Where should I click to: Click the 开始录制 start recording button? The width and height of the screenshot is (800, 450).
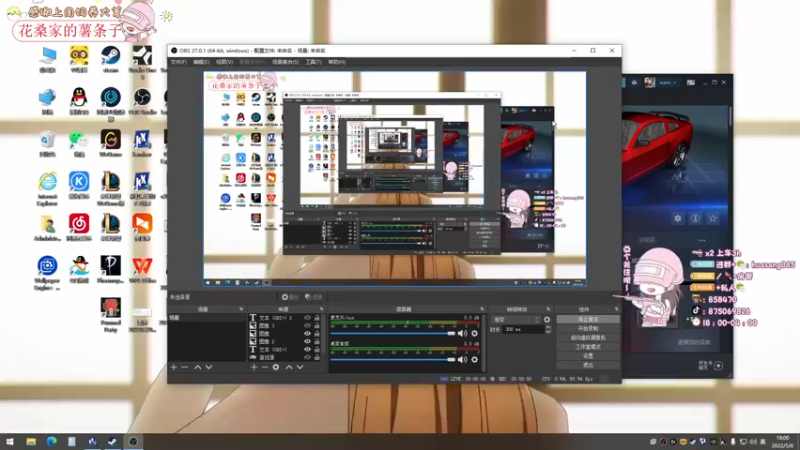click(x=588, y=329)
